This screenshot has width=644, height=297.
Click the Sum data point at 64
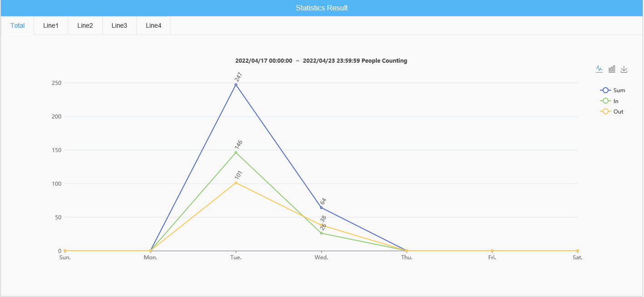click(321, 208)
